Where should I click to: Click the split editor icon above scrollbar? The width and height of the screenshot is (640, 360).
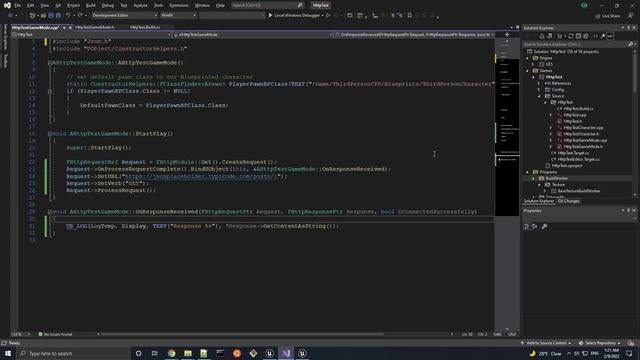pos(507,35)
